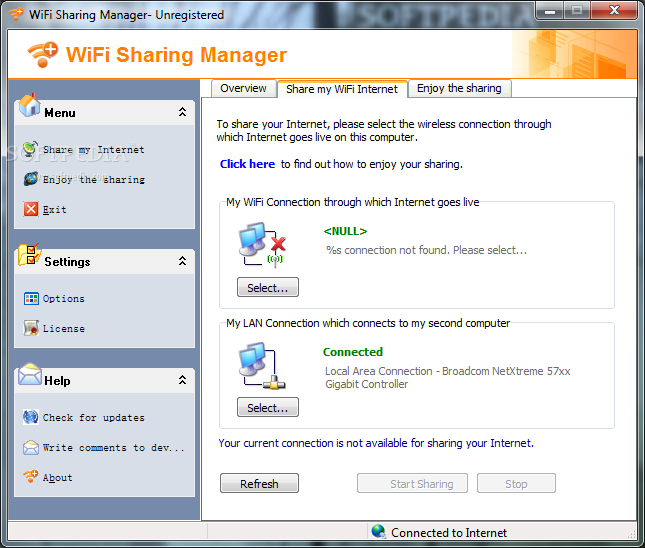Click Select... under WiFi Connection

268,287
